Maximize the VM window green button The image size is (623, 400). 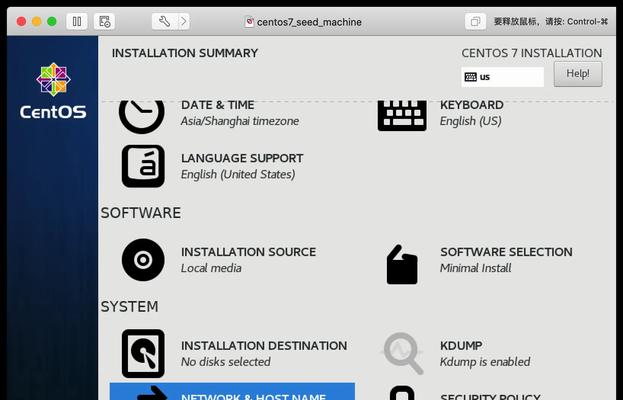pos(52,21)
